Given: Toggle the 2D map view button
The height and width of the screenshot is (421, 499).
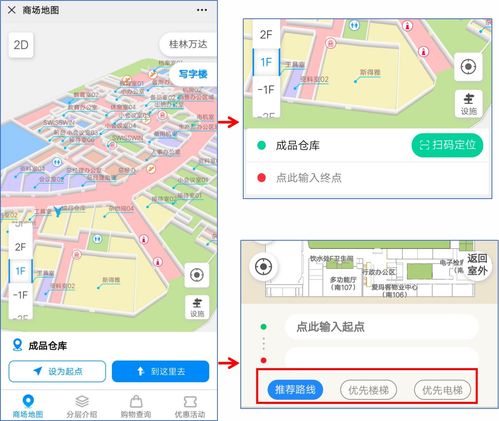Looking at the screenshot, I should coord(21,45).
